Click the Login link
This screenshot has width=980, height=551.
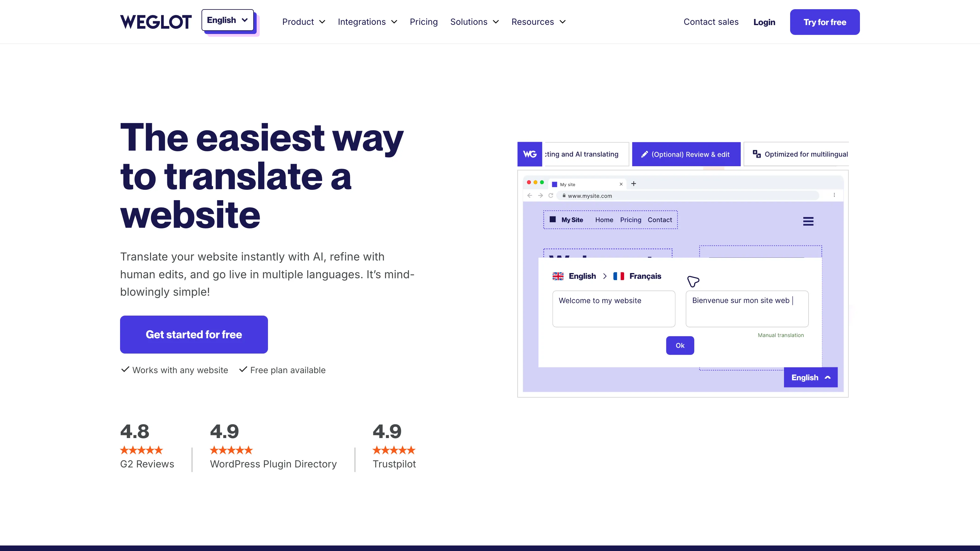[764, 22]
